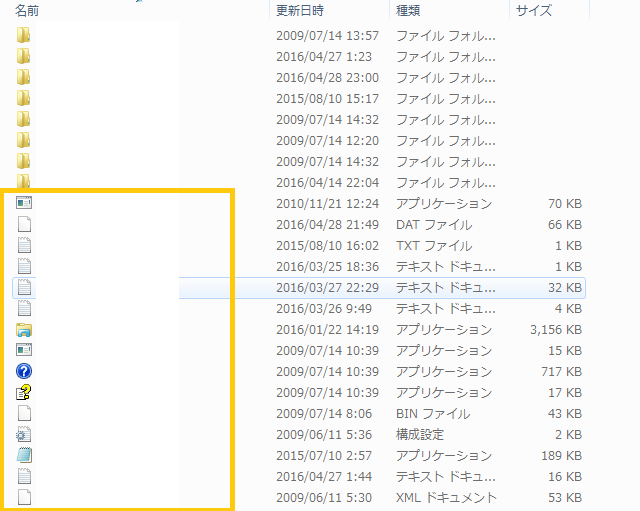The width and height of the screenshot is (640, 511).
Task: Click the 70 KB size cell
Action: click(565, 204)
